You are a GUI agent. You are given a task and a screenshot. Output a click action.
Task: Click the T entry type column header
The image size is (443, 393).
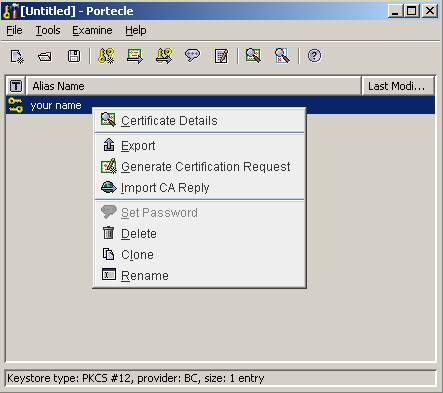click(x=16, y=86)
